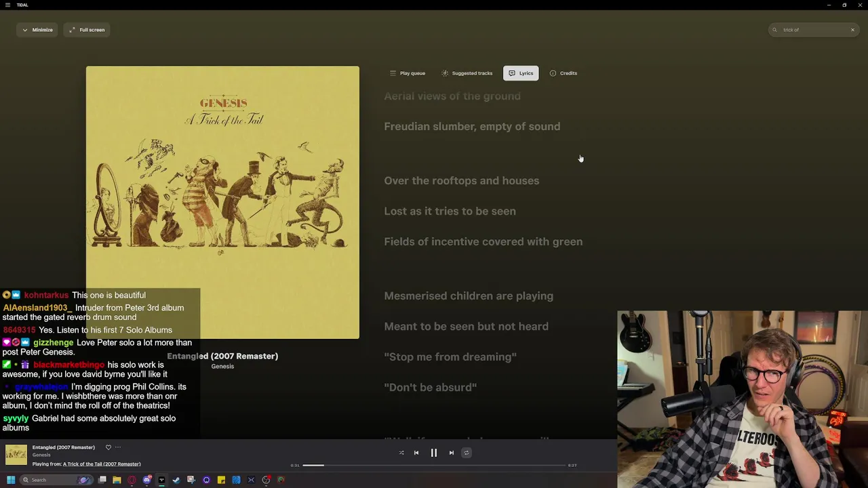The image size is (868, 488).
Task: Jump to lyric 'Aerial views of the ground'
Action: 452,96
